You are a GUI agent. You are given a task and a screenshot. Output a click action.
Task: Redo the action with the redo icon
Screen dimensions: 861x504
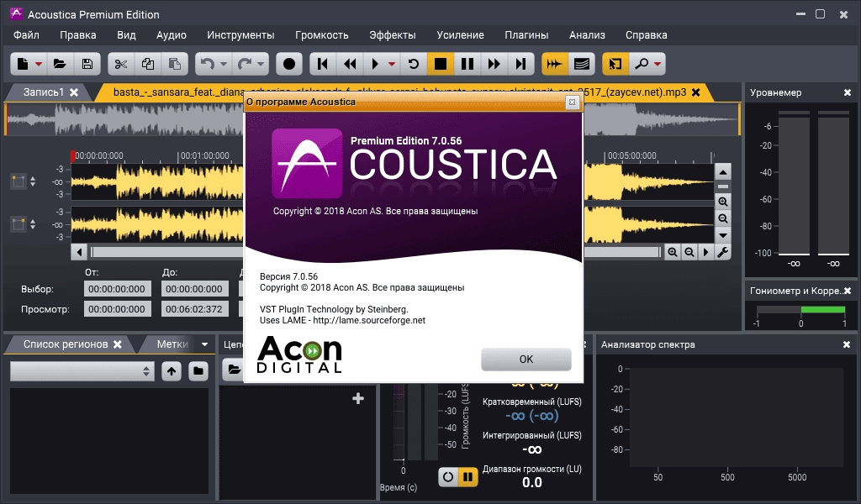(x=245, y=64)
